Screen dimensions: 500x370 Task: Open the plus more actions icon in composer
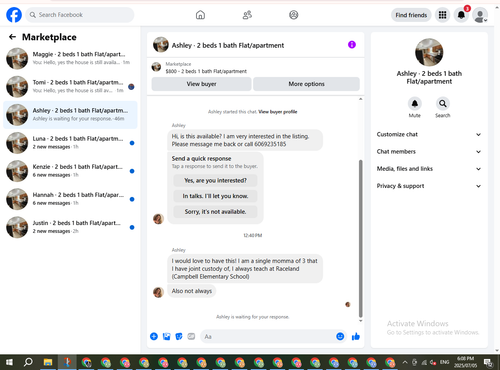154,336
